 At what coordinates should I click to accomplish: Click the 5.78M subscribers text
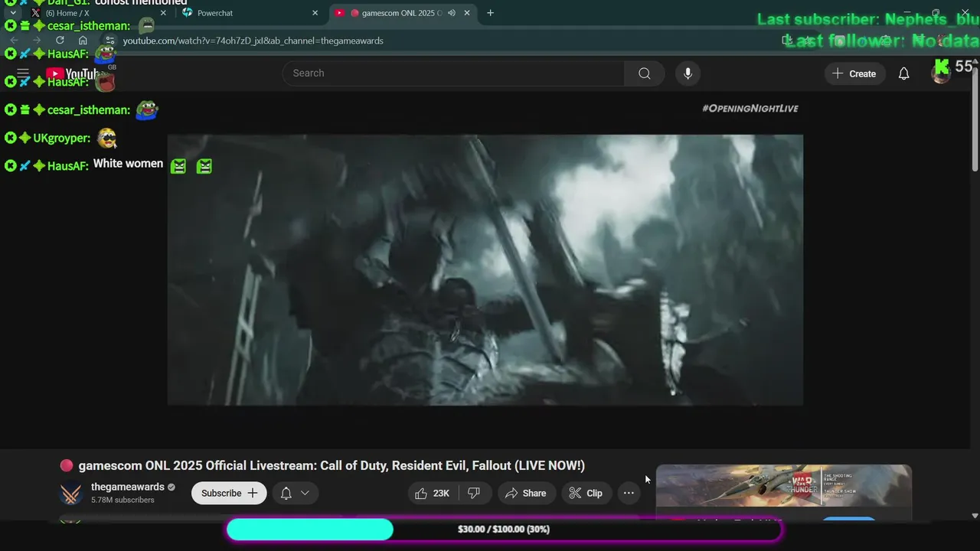[x=122, y=500]
